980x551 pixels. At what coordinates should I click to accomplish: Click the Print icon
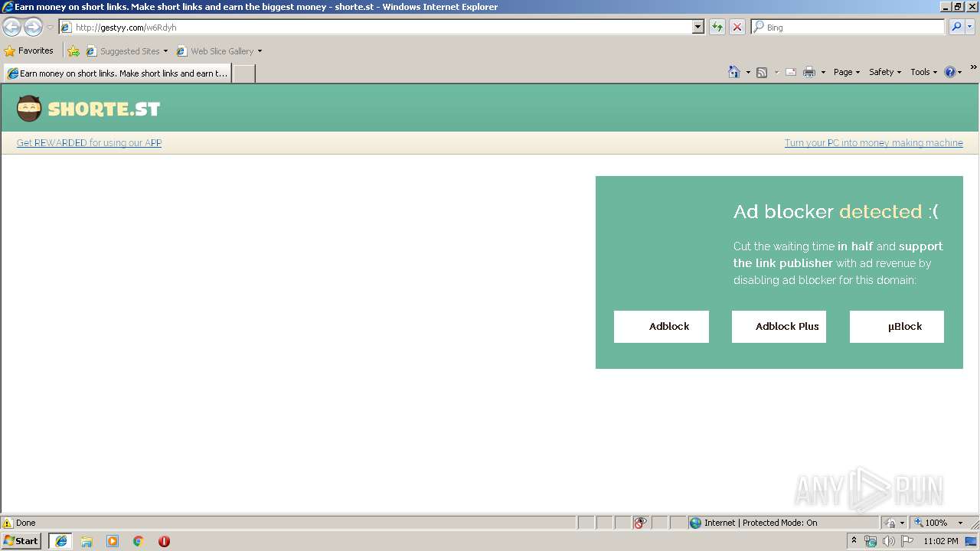tap(809, 72)
